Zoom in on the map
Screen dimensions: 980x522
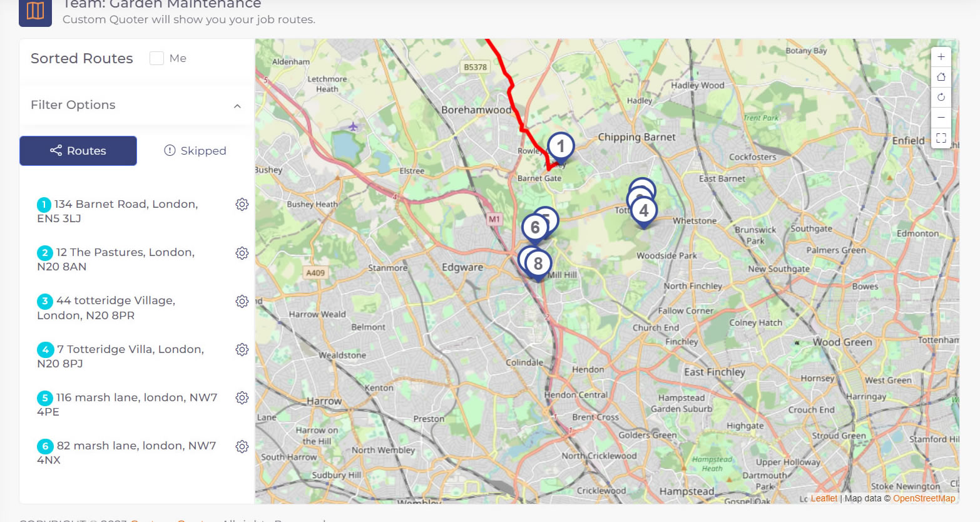coord(941,56)
